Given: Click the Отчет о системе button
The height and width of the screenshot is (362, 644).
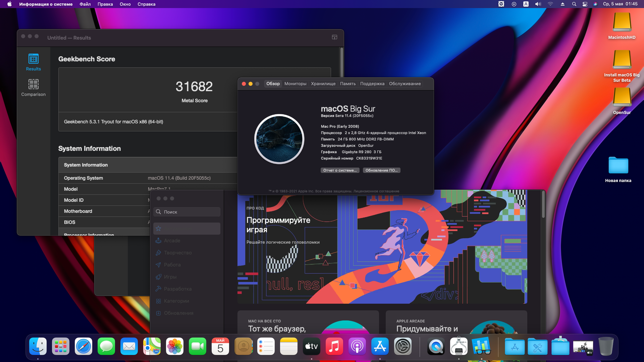Looking at the screenshot, I should [x=340, y=170].
